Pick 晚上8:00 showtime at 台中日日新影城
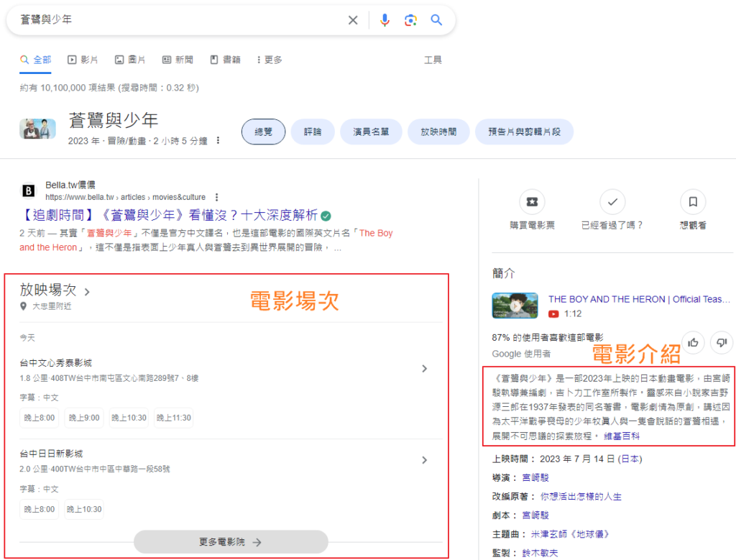The width and height of the screenshot is (736, 560). click(40, 509)
